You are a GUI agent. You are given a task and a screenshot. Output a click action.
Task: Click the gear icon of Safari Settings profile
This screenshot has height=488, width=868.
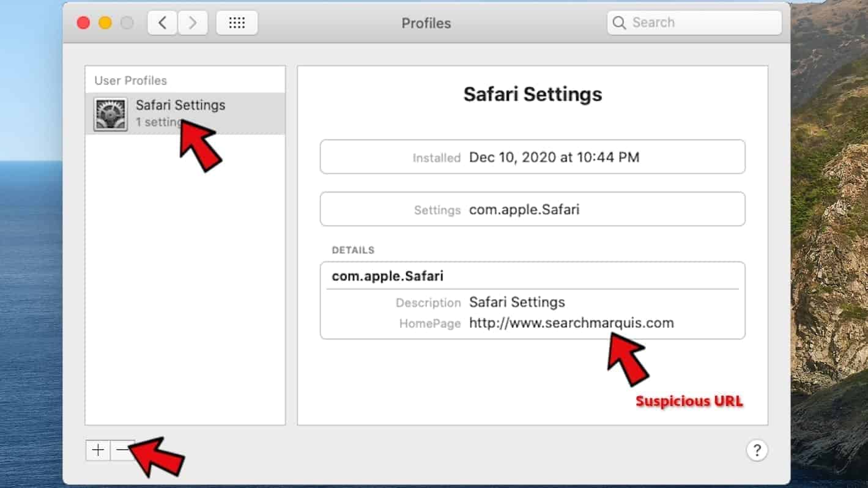110,114
